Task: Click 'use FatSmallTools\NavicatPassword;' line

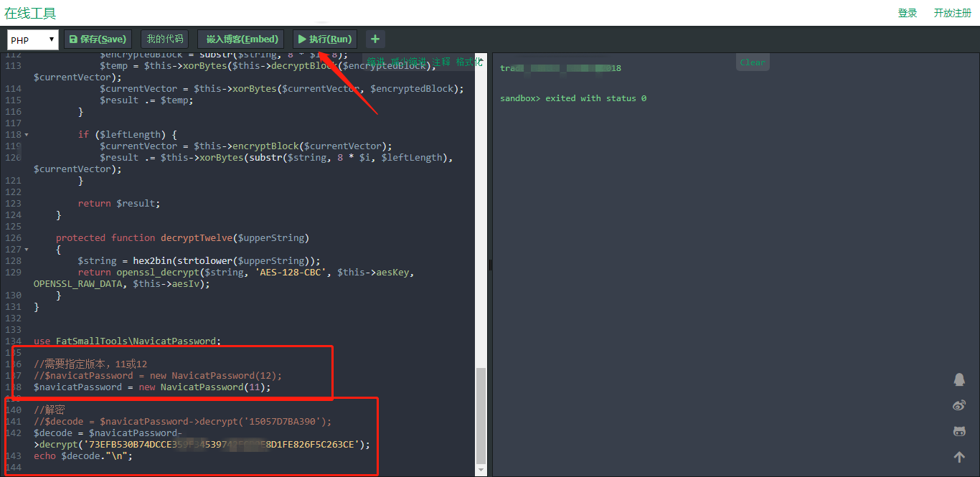Action: (x=128, y=341)
